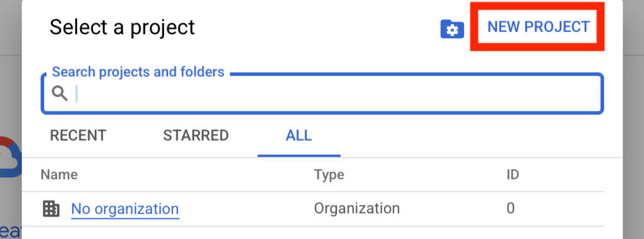Click the Organization type cell
Image resolution: width=644 pixels, height=239 pixels.
(x=357, y=208)
